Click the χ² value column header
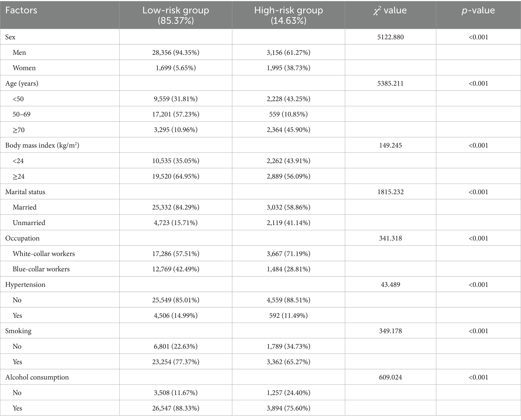521x420 pixels. coord(390,11)
